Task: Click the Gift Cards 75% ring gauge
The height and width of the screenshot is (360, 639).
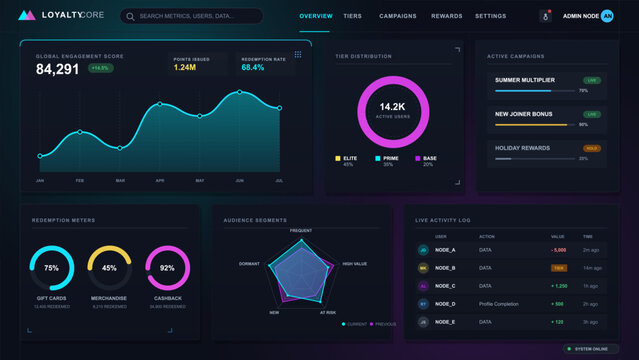Action: [x=52, y=268]
